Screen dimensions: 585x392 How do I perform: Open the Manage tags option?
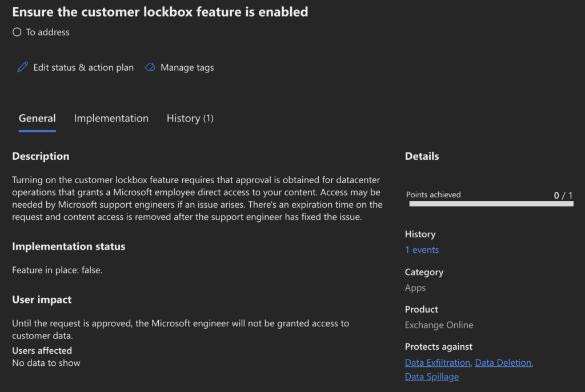pos(187,67)
